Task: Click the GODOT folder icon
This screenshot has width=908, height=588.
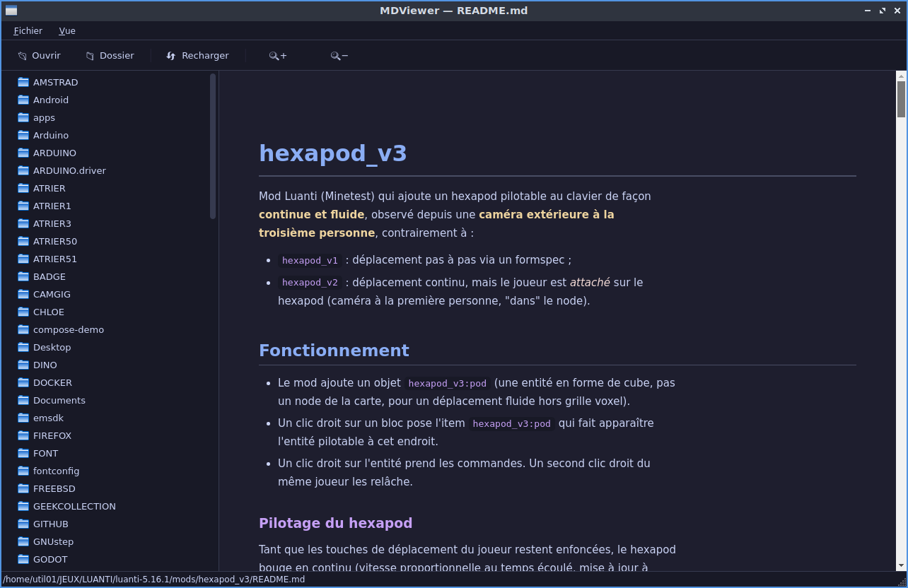Action: point(23,559)
